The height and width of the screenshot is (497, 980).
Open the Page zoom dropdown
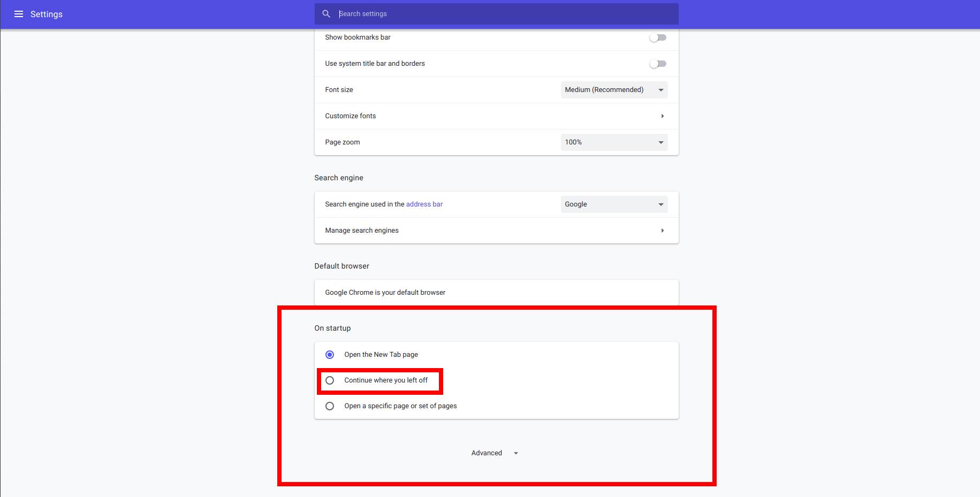(613, 142)
